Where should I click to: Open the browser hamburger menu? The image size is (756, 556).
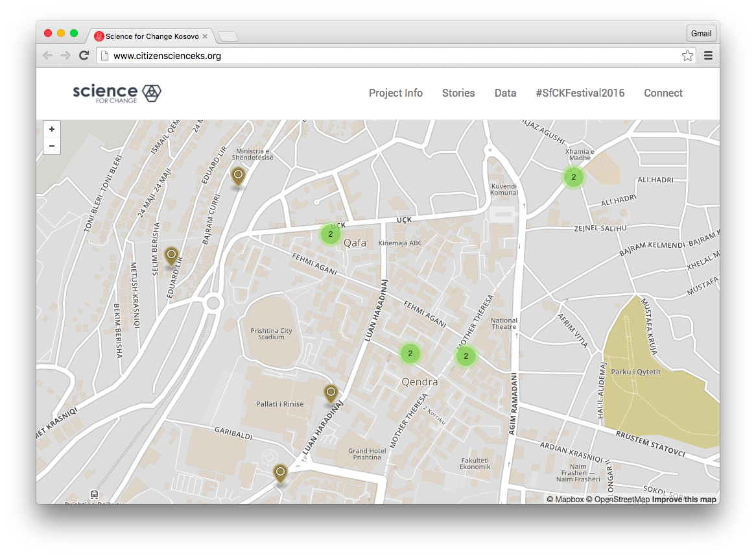pos(708,56)
